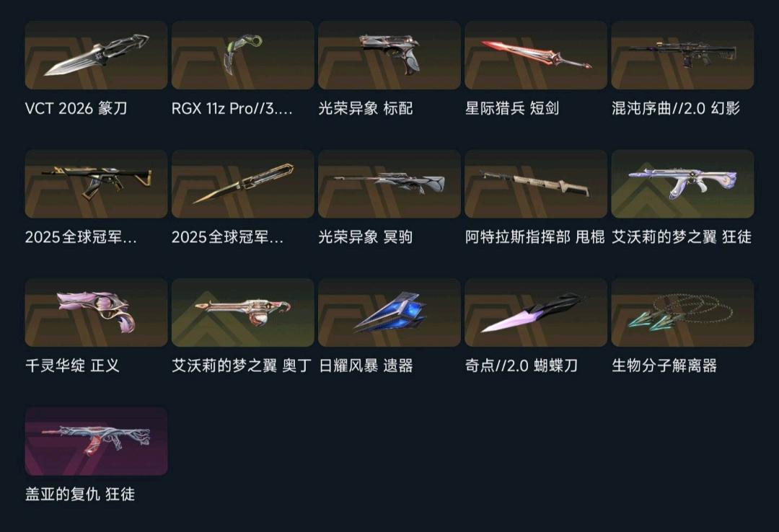Open the RGX 11z Pro karambit thumbnail
Viewport: 779px width, 532px height.
(242, 55)
